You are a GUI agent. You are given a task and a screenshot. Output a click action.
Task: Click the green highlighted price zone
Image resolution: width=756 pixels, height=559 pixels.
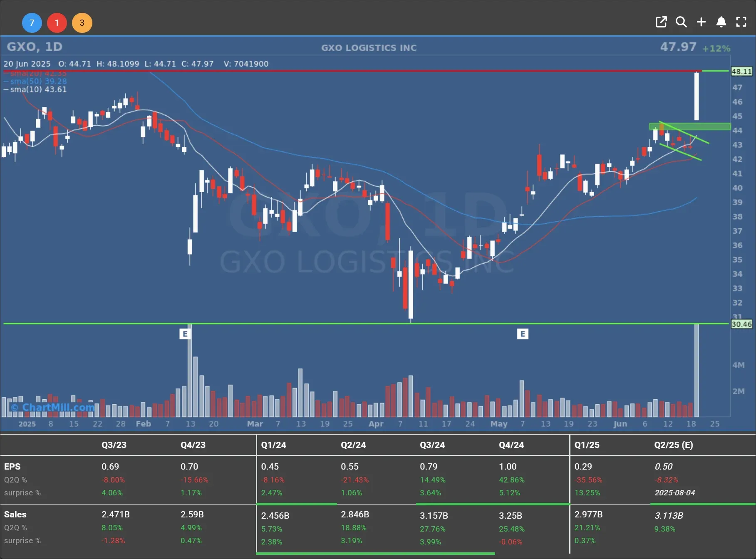[x=690, y=126]
